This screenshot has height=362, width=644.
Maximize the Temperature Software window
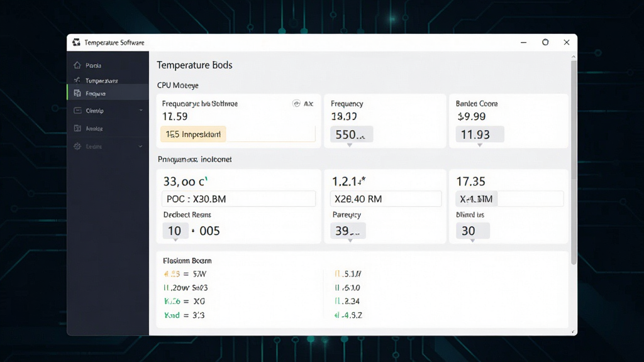[x=545, y=42]
